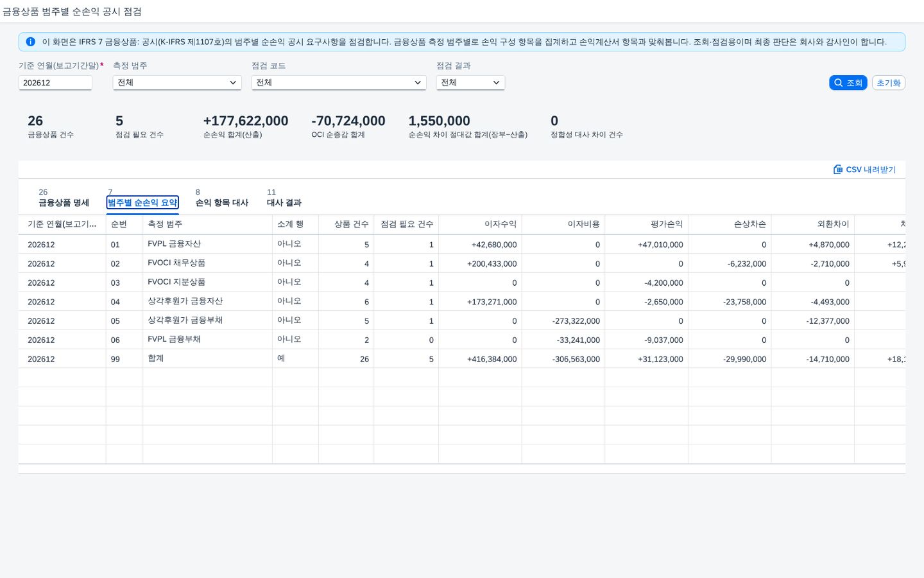Click the -12,377,000 FX difference value

tap(828, 321)
